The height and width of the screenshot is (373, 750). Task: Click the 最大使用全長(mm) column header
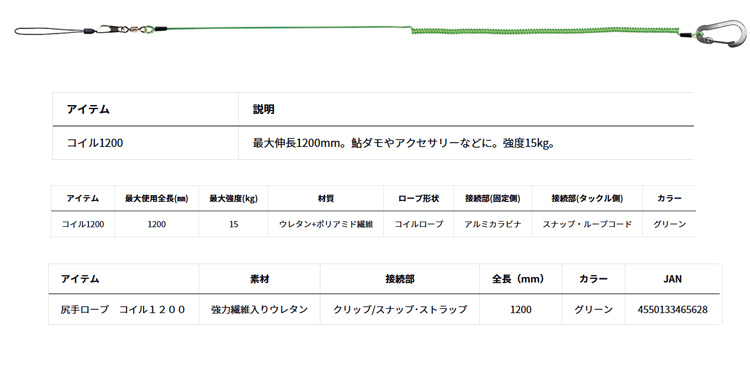pos(156,198)
